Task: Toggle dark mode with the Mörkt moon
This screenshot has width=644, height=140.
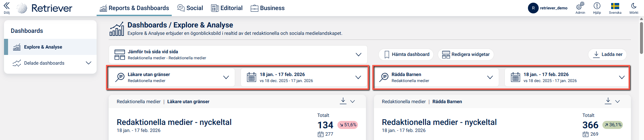Action: click(634, 6)
